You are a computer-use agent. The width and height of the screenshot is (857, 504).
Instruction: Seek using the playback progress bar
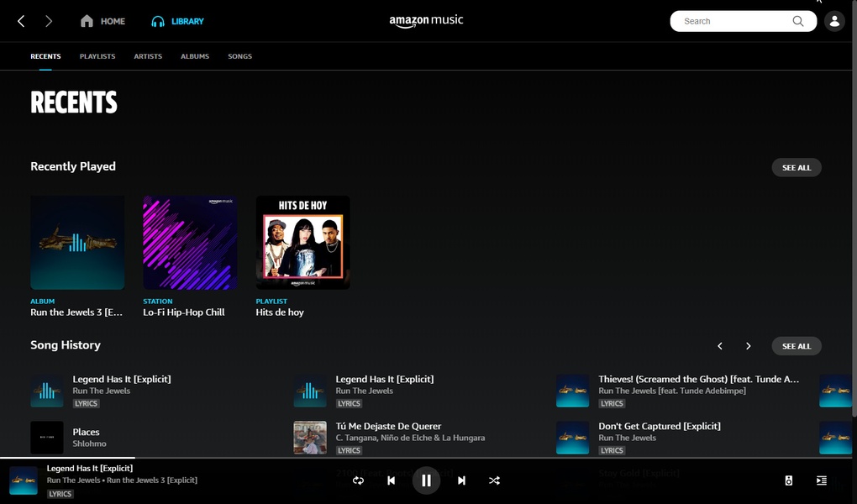[426, 458]
